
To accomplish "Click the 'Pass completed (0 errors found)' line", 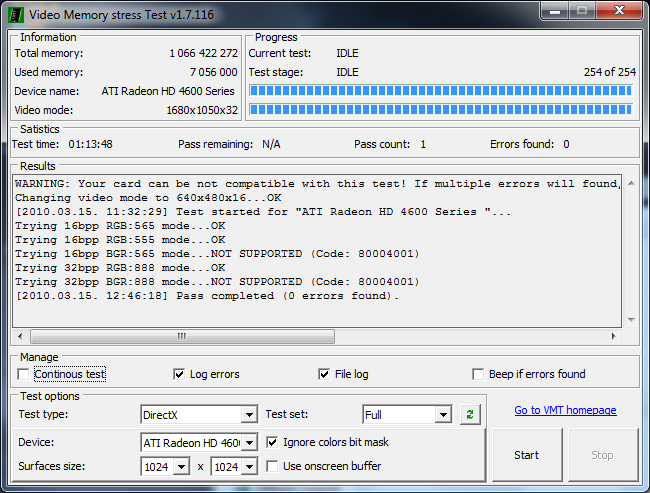I will [207, 296].
